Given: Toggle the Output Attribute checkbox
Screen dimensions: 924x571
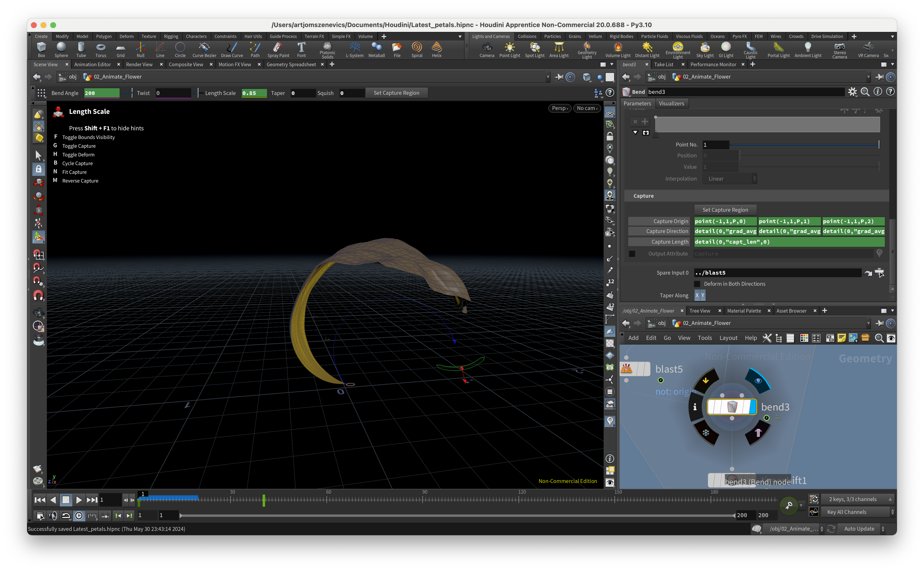Looking at the screenshot, I should tap(632, 254).
